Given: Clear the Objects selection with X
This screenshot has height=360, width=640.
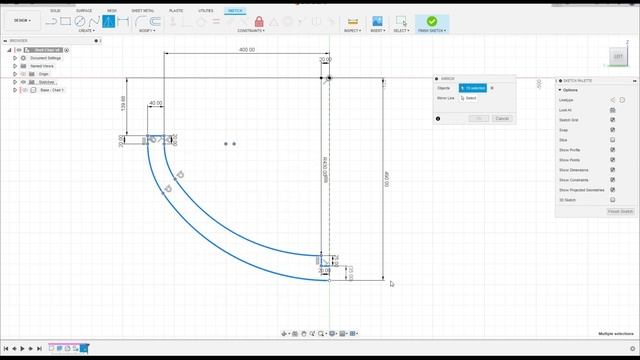Looking at the screenshot, I should 492,88.
